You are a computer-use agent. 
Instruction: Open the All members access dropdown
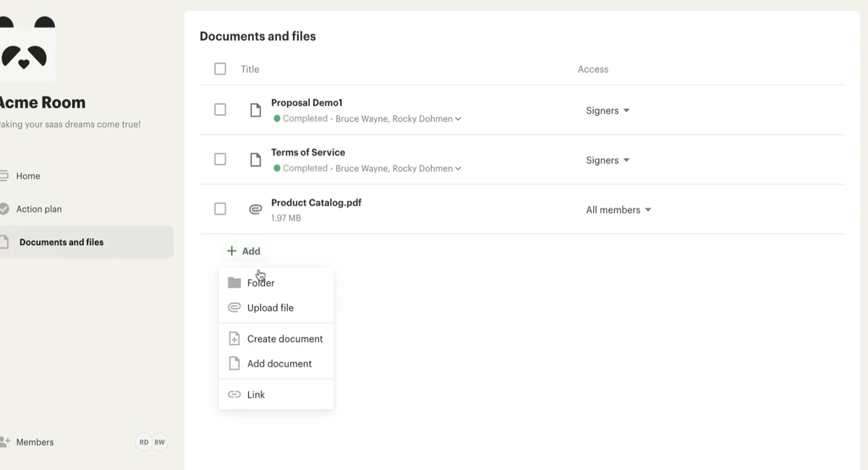(x=618, y=210)
